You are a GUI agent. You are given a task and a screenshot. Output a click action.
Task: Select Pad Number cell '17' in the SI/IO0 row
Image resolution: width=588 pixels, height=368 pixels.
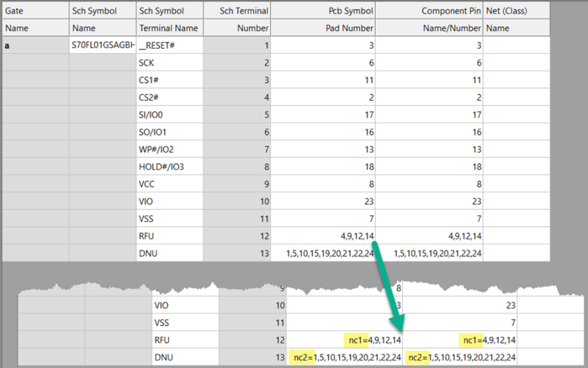pos(323,115)
